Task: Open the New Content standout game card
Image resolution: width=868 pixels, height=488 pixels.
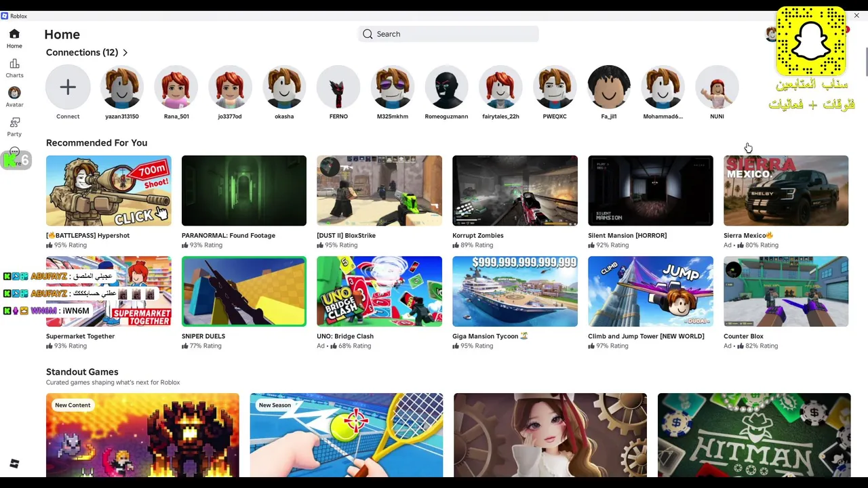Action: point(142,435)
